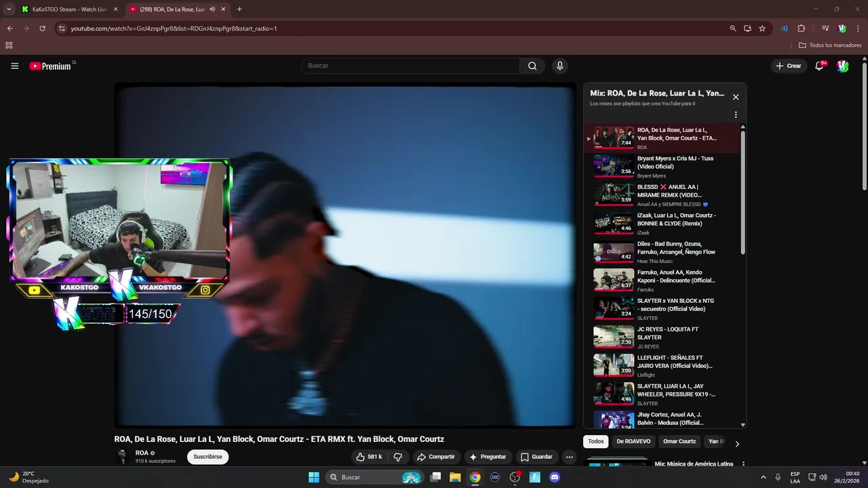Click the Chrome zoom indicator icon
Screen dimensions: 868x488
(x=732, y=28)
